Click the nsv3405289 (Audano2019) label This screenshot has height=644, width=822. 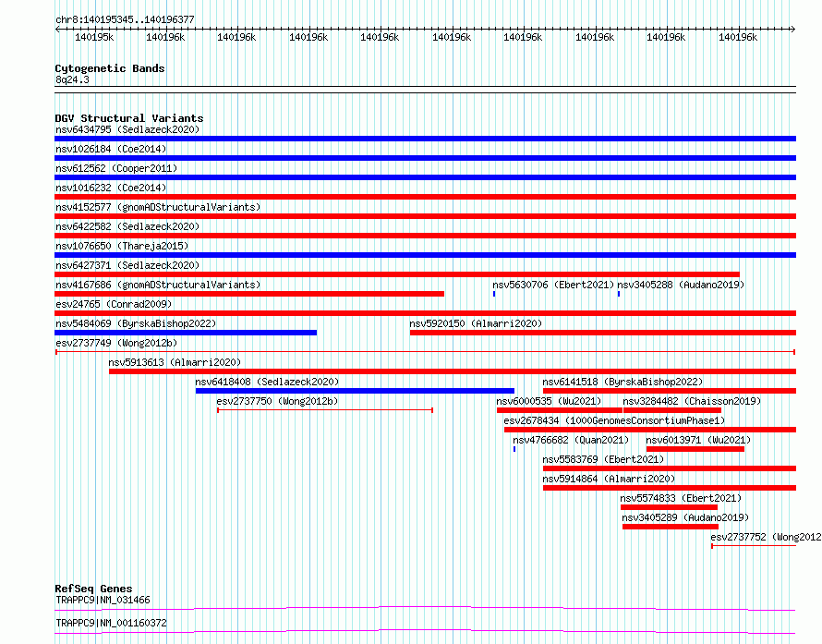point(685,517)
